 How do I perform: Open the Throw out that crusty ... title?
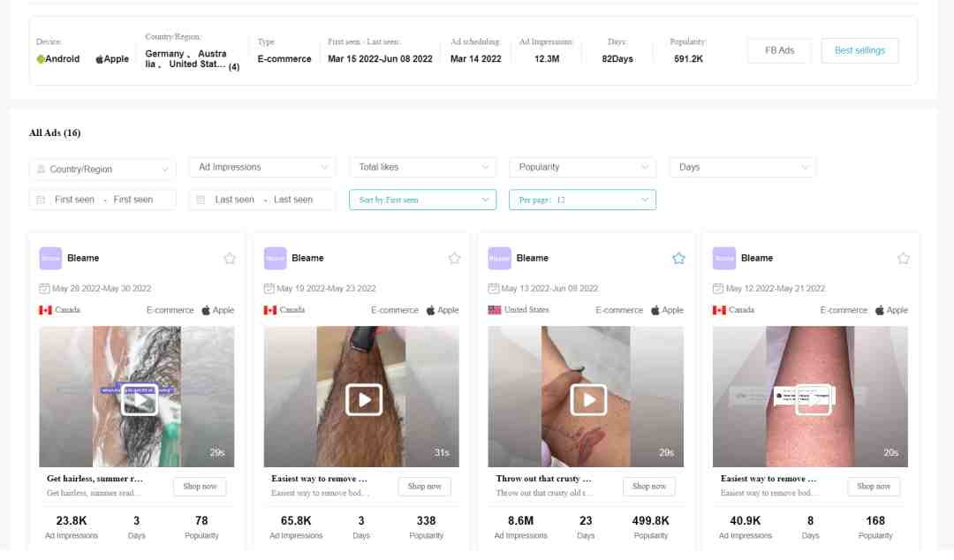[x=543, y=479]
